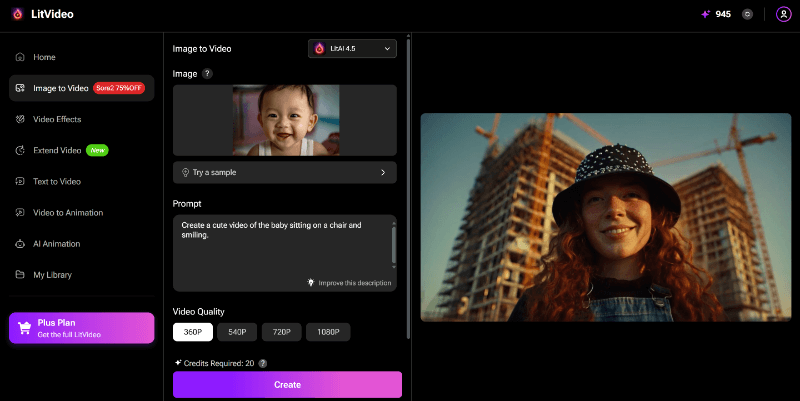
Task: Select 360P video quality
Action: point(193,332)
